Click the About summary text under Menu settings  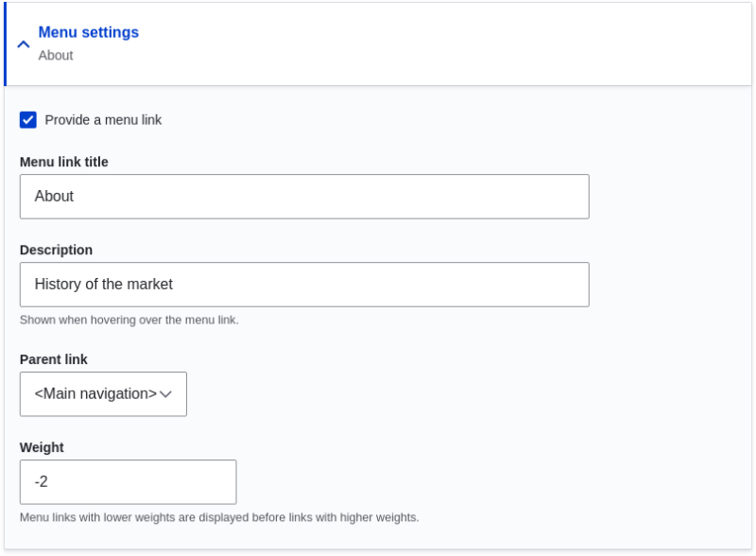click(x=56, y=56)
